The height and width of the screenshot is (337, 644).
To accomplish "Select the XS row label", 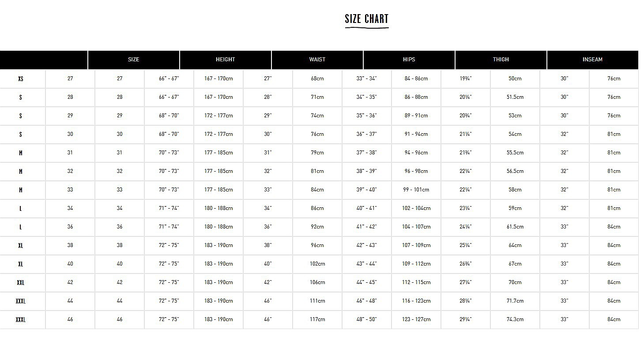I will tap(21, 79).
